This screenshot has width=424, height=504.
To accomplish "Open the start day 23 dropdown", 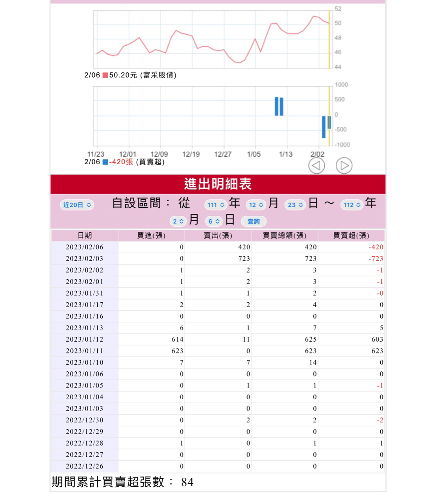I will pos(295,205).
